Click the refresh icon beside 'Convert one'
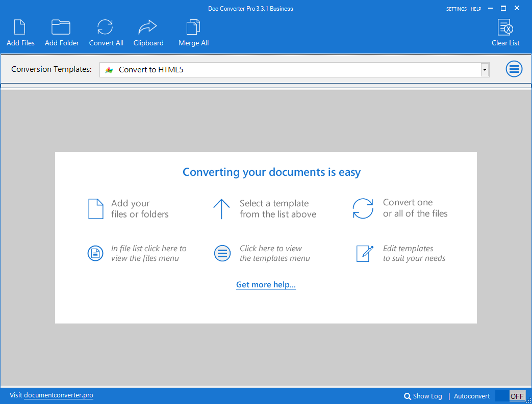Image resolution: width=532 pixels, height=404 pixels. (x=363, y=208)
